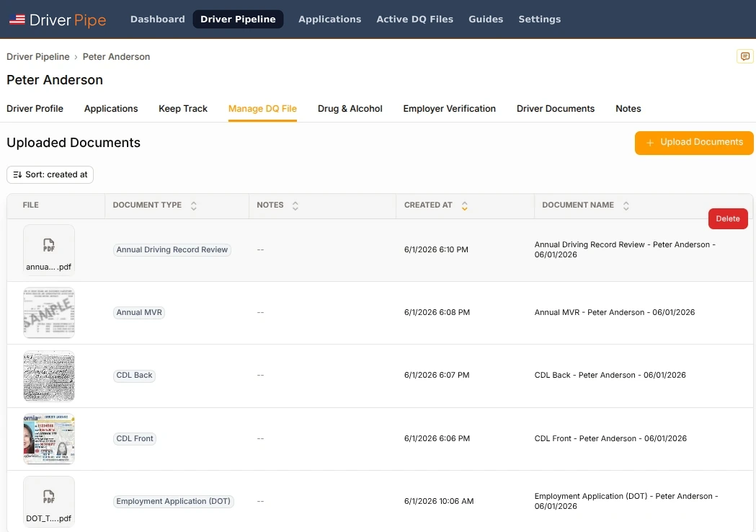Switch to the Driver Profile tab
The height and width of the screenshot is (532, 756).
[35, 109]
